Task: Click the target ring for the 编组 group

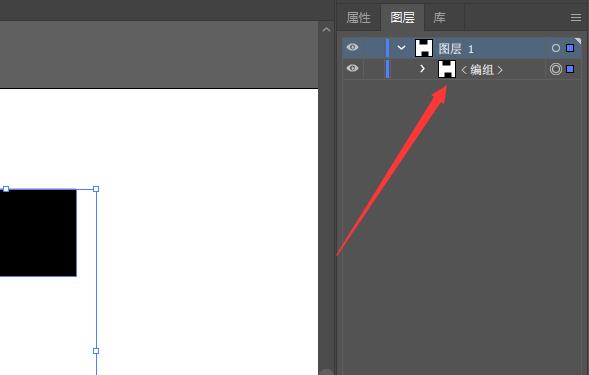Action: tap(556, 69)
